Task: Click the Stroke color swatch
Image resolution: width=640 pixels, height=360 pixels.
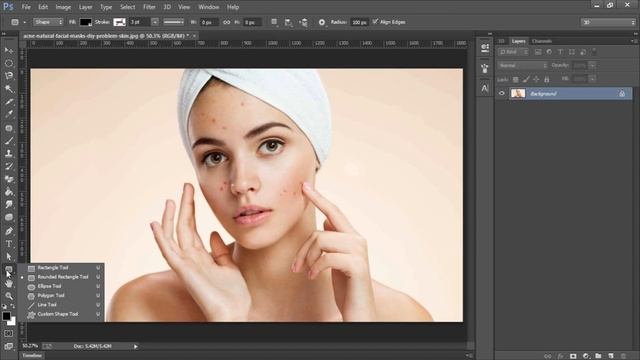Action: click(x=119, y=22)
